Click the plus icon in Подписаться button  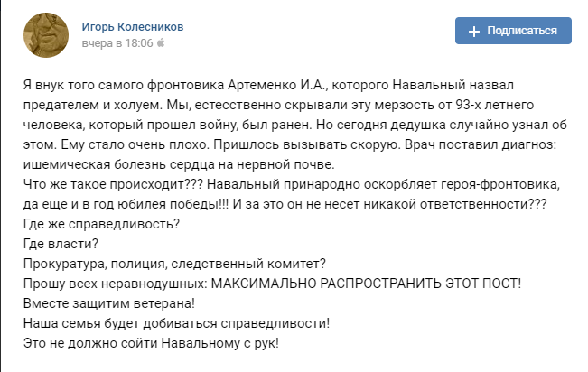coord(474,32)
